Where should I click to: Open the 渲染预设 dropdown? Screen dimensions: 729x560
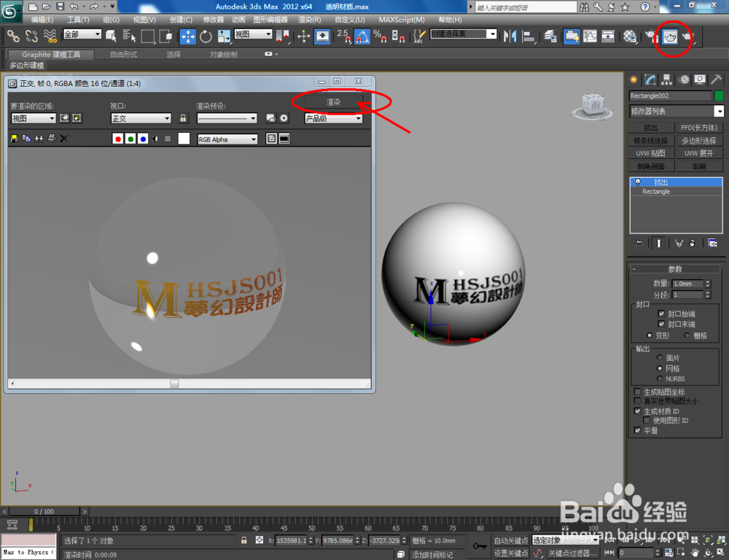point(227,119)
